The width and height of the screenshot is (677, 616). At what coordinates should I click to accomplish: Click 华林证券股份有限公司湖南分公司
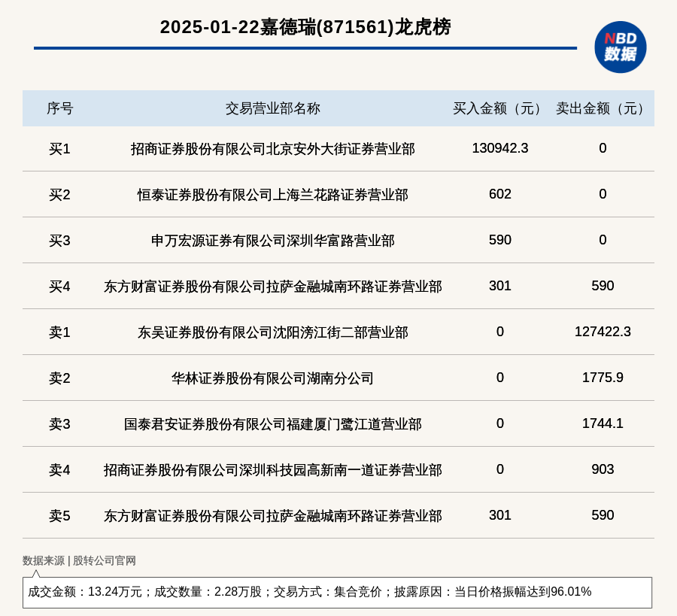click(x=273, y=378)
